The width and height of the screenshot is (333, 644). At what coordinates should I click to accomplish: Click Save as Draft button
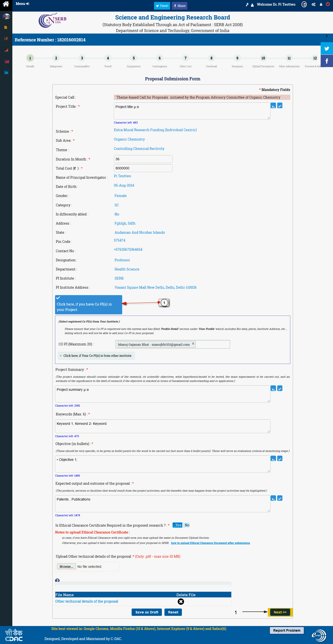147,612
